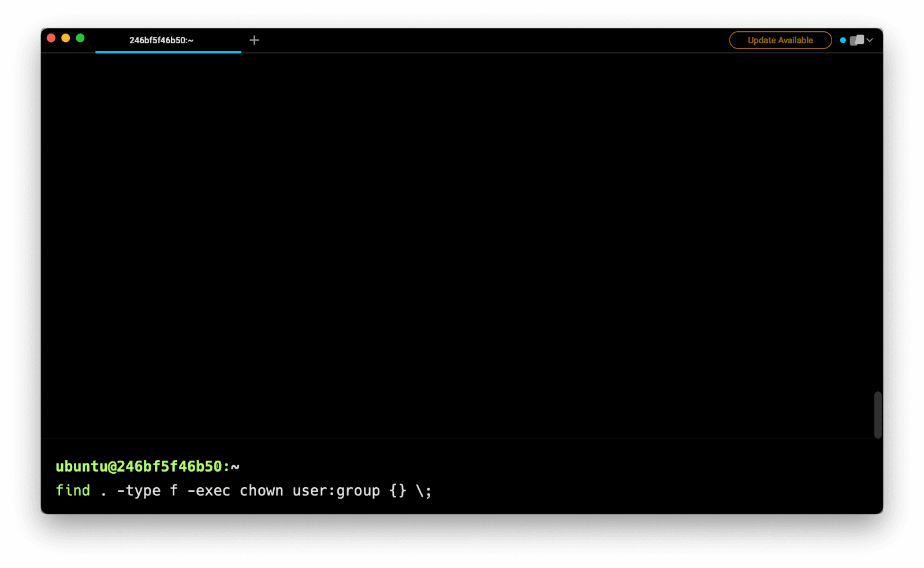Click the '-exec' flag in the command

pyautogui.click(x=208, y=491)
